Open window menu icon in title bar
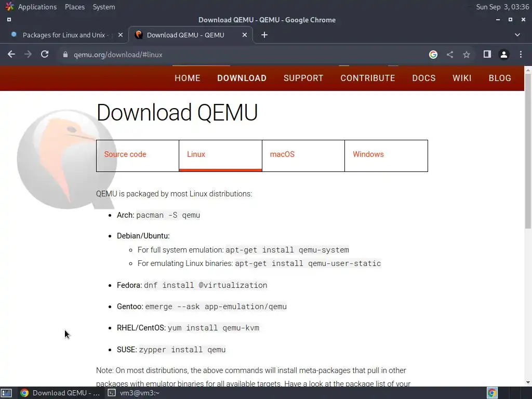 [x=9, y=20]
